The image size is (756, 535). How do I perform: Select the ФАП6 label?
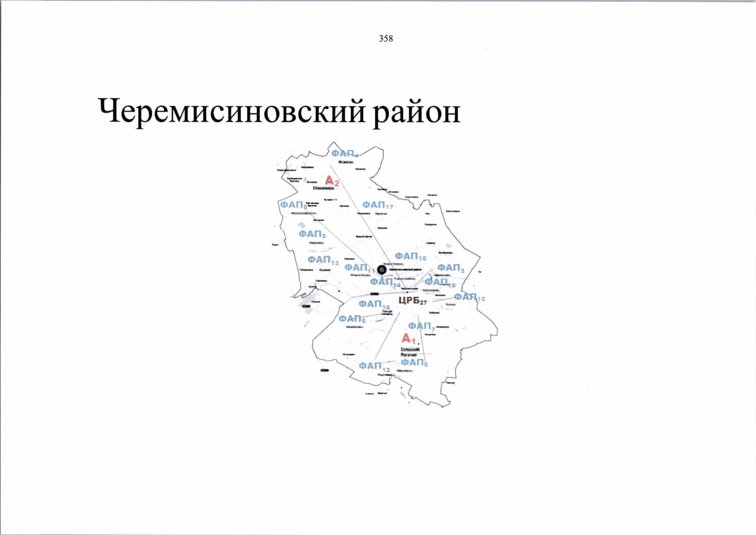[414, 363]
